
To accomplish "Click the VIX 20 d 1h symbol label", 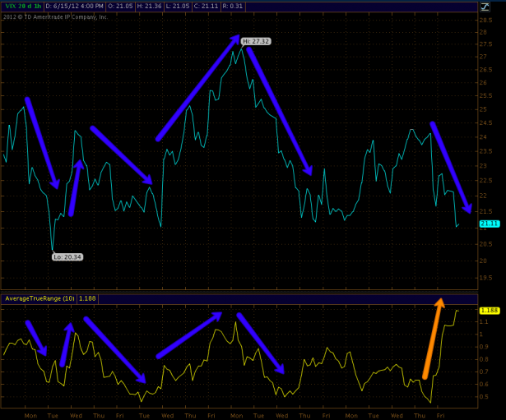I will tap(23, 7).
